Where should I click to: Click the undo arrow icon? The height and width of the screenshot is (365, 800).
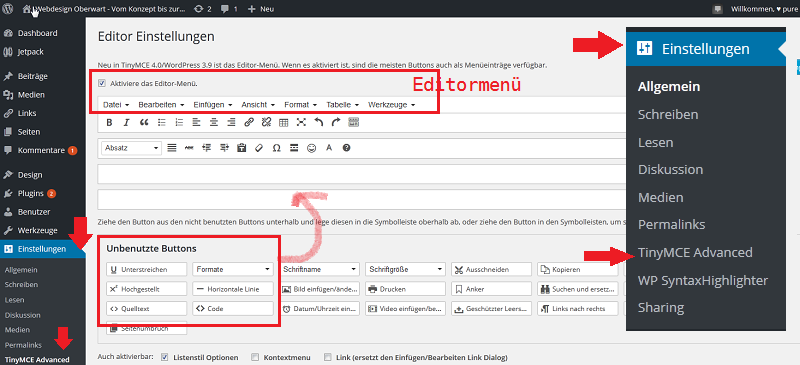[x=318, y=122]
